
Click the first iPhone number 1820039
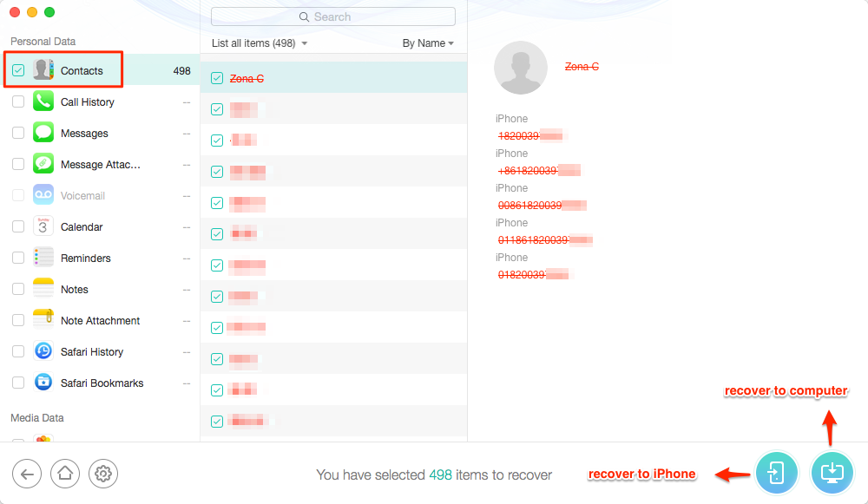pyautogui.click(x=530, y=135)
